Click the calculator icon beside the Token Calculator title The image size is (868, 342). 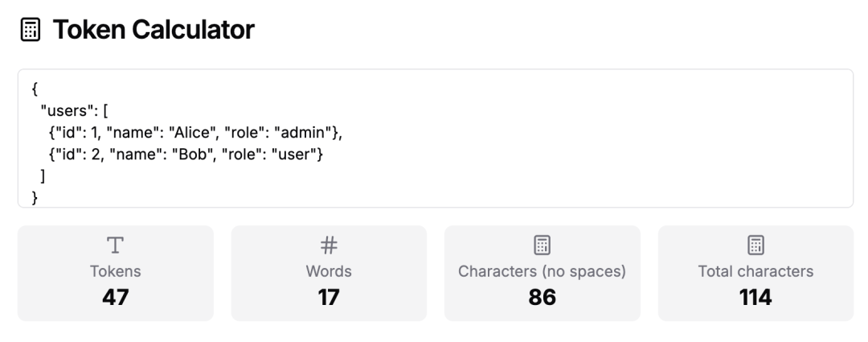(30, 31)
